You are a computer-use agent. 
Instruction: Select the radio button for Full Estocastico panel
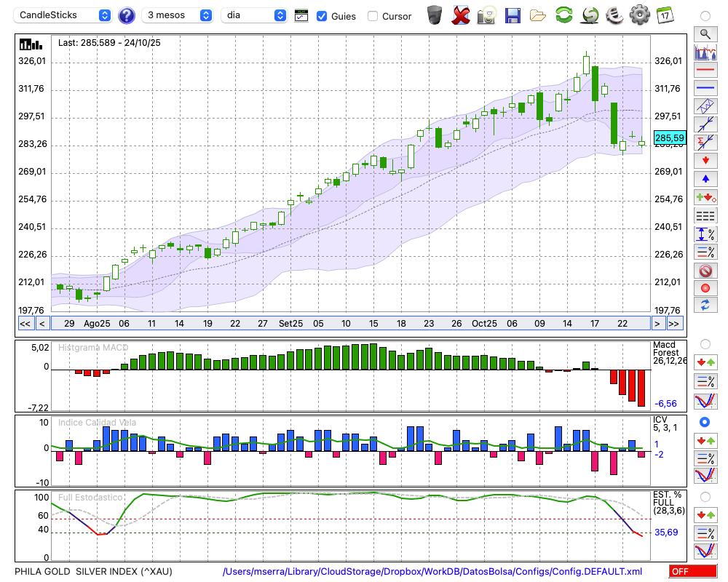[x=705, y=497]
